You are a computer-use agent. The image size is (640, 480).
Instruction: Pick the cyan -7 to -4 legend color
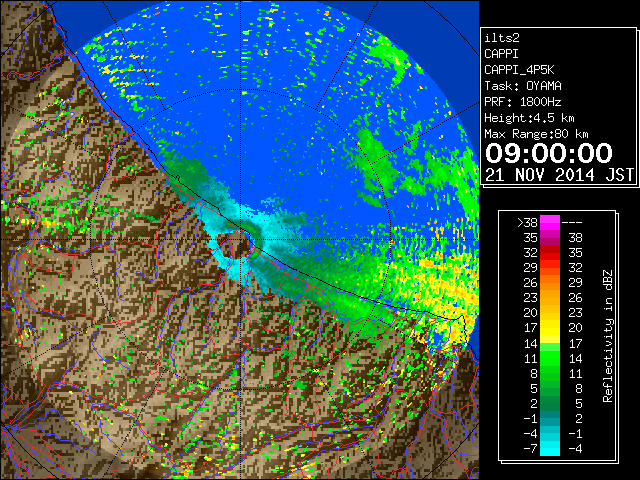(x=550, y=449)
